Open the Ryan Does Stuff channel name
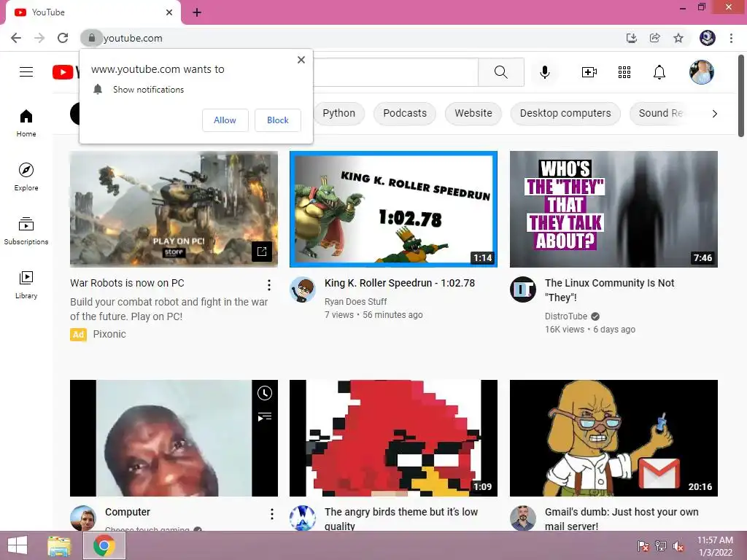This screenshot has height=560, width=747. pos(355,301)
